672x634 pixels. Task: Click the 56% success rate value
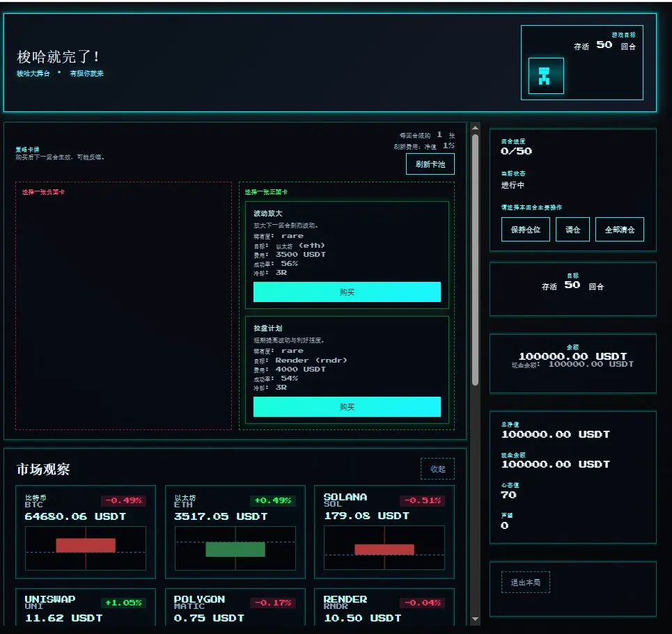[x=289, y=264]
